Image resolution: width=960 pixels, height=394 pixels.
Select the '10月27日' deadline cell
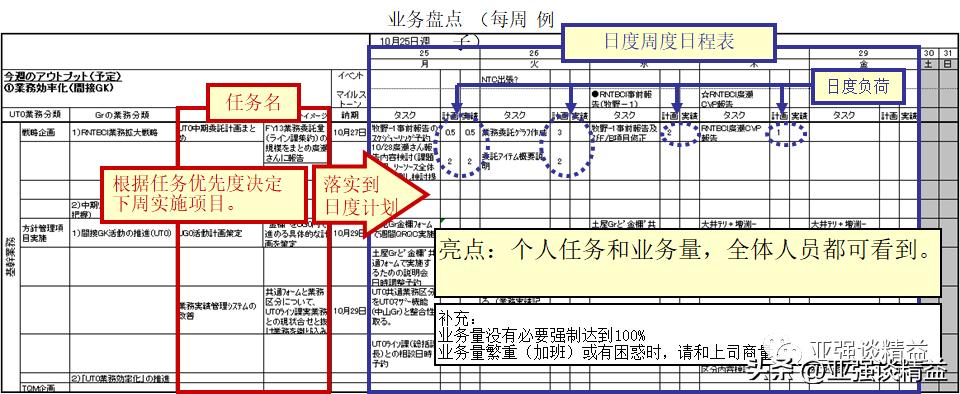click(350, 132)
